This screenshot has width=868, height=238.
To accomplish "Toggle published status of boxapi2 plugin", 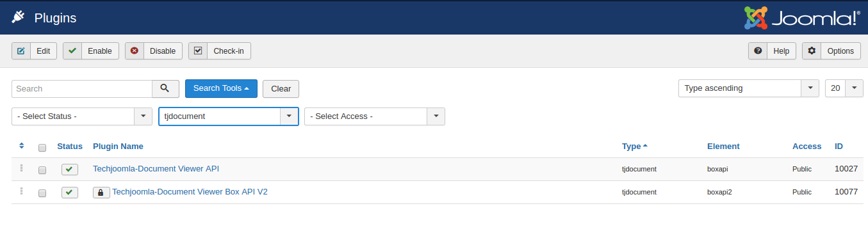I will (70, 193).
